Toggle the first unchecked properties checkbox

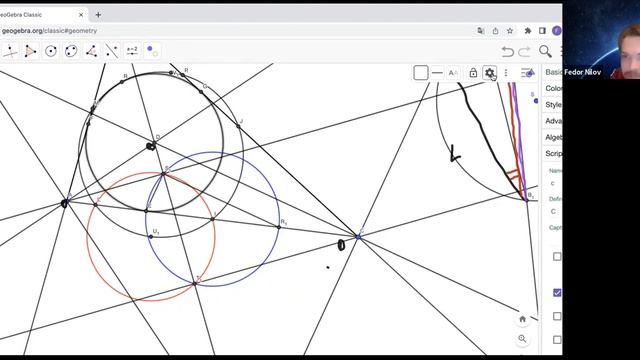point(557,256)
